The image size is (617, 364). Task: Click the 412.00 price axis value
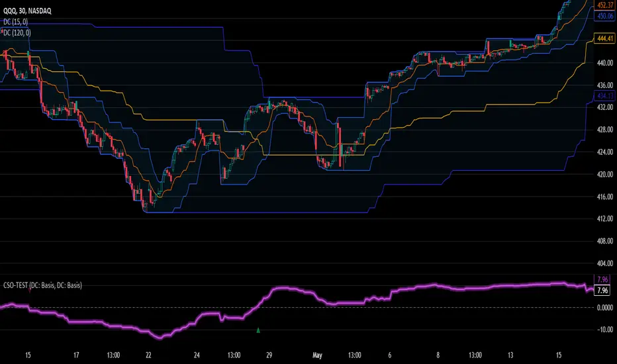pos(605,219)
